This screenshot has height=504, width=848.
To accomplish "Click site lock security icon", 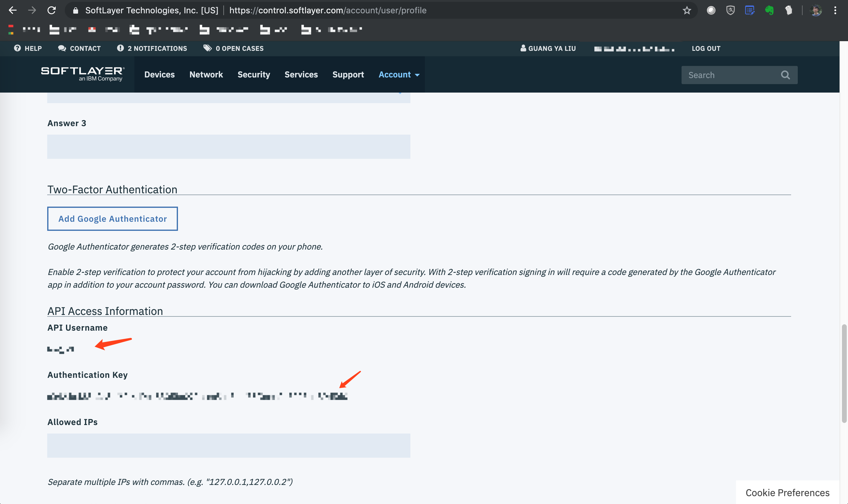I will coord(76,11).
